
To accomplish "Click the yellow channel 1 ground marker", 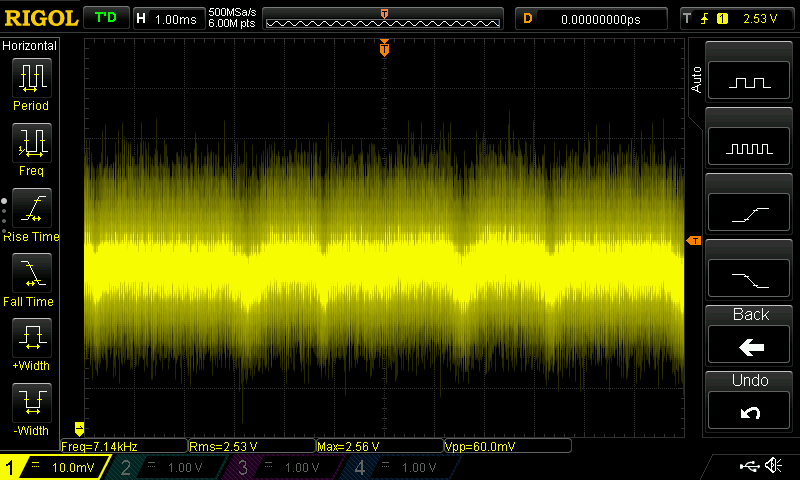I will point(79,428).
